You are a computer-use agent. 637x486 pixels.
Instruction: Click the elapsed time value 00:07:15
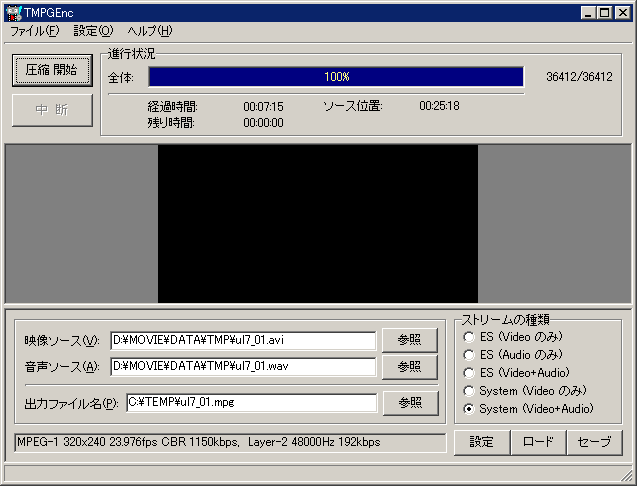coord(263,106)
